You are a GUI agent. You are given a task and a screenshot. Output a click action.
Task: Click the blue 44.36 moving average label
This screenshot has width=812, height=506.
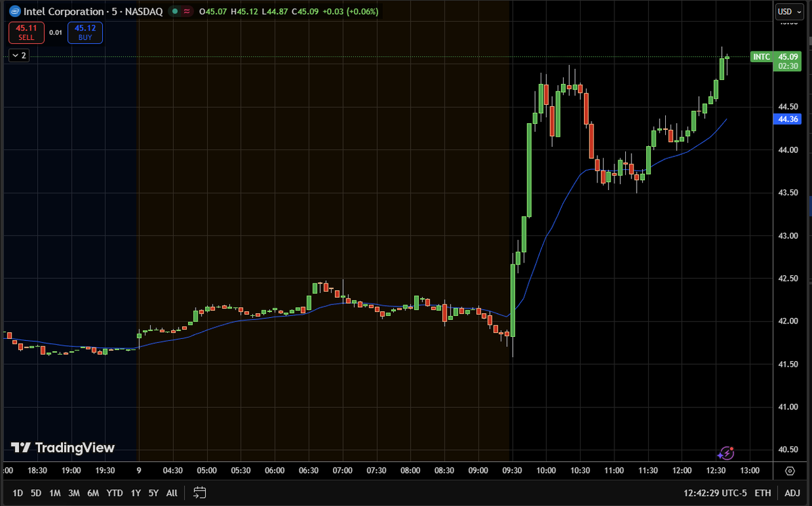coord(788,119)
